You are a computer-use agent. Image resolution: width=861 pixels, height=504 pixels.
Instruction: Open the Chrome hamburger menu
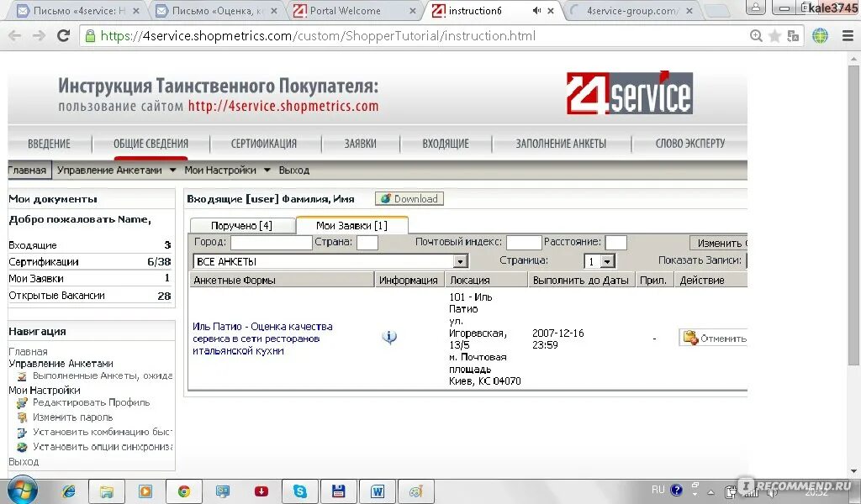point(848,35)
